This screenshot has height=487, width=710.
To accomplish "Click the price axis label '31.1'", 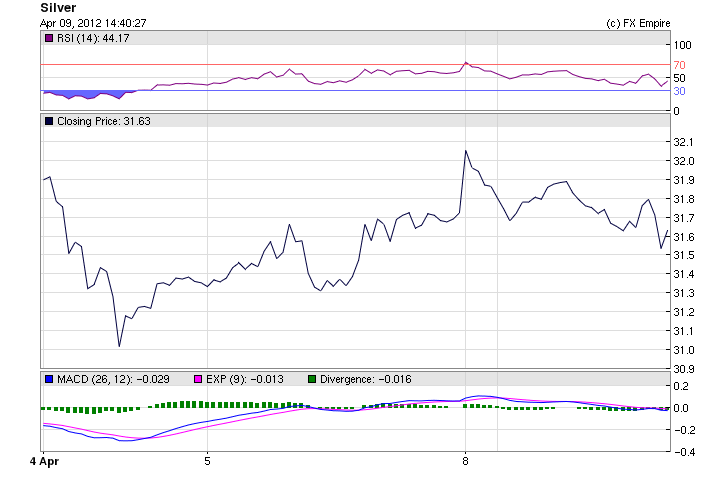I will tap(684, 331).
